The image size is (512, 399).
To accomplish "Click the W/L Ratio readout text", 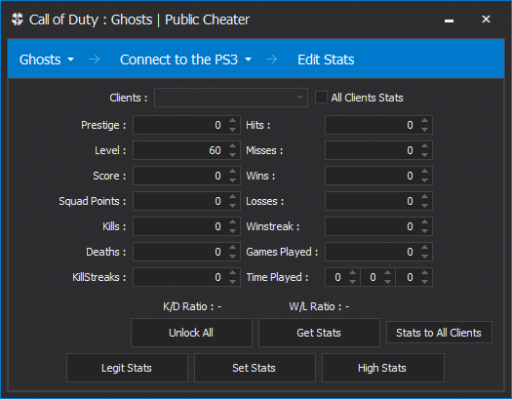I will coord(319,306).
